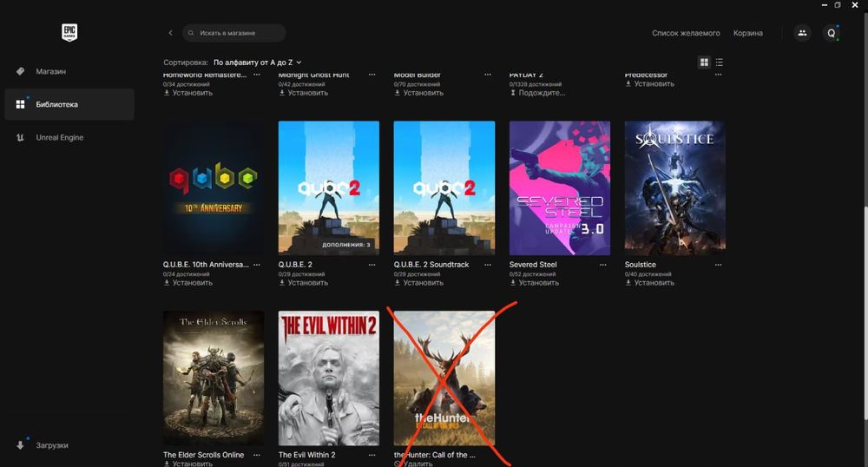Open more options for Homeworld Remastered
Screen dimensions: 868x467
[257, 75]
